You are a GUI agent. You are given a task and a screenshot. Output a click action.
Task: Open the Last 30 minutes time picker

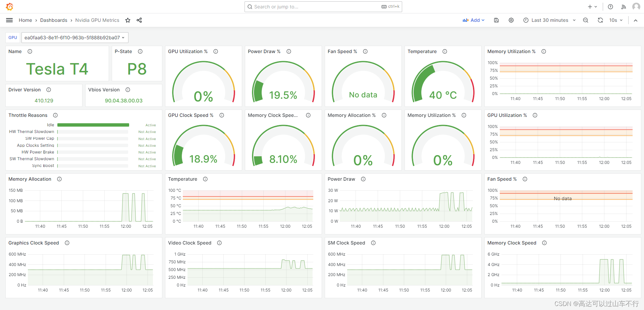point(550,20)
